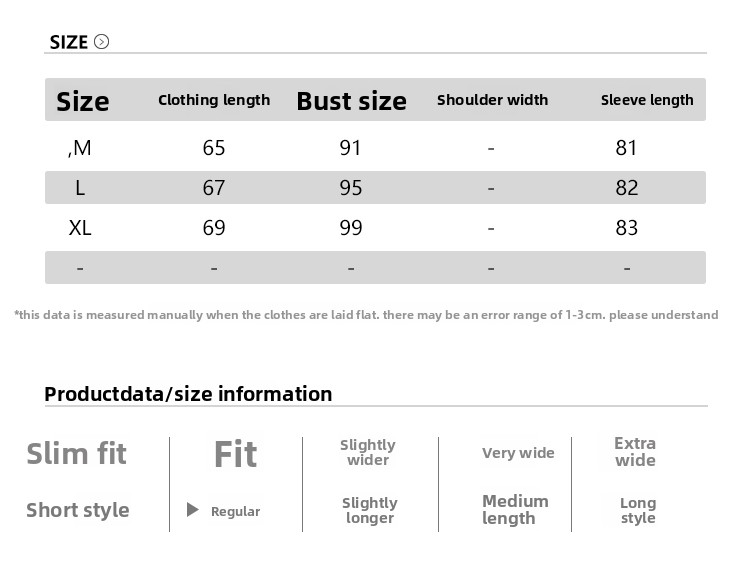Choose the Medium length option
This screenshot has height=566, width=750.
[515, 509]
